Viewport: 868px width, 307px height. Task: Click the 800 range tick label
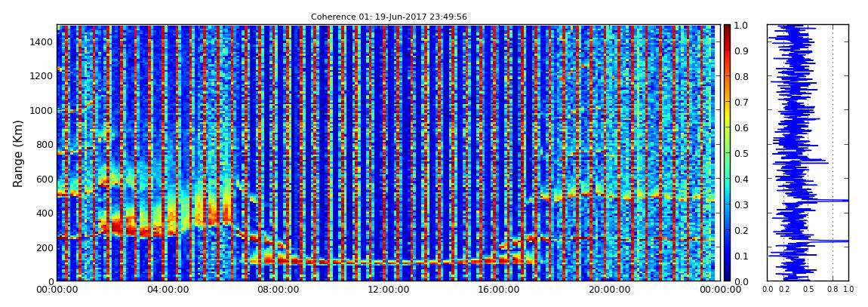(x=44, y=145)
